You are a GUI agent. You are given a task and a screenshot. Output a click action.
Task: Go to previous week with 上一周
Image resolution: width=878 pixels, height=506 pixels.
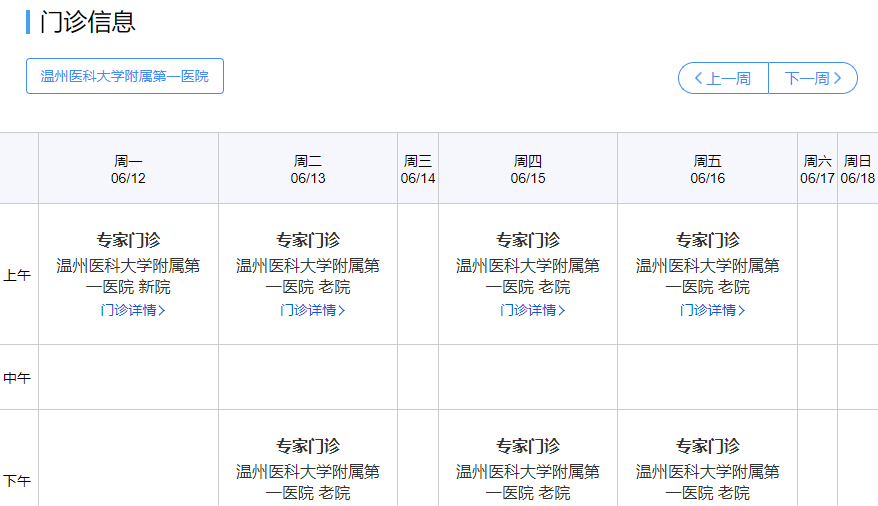point(723,78)
